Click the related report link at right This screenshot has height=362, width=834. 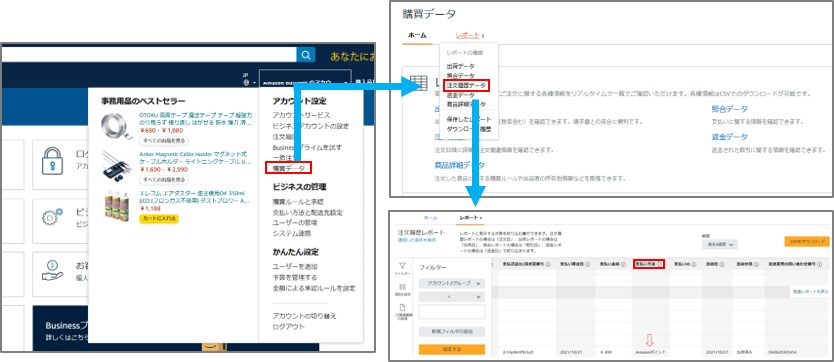tap(810, 291)
